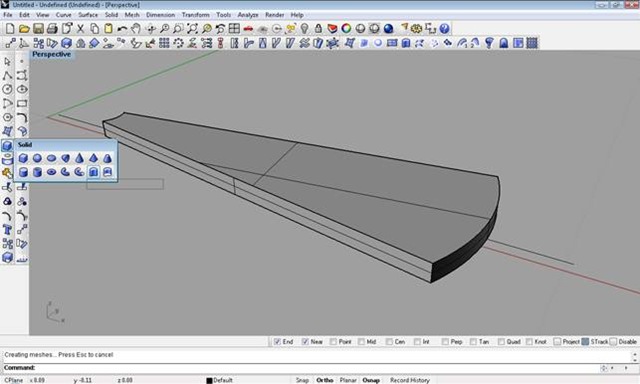Tick the Disable osnap checkbox

pos(613,342)
